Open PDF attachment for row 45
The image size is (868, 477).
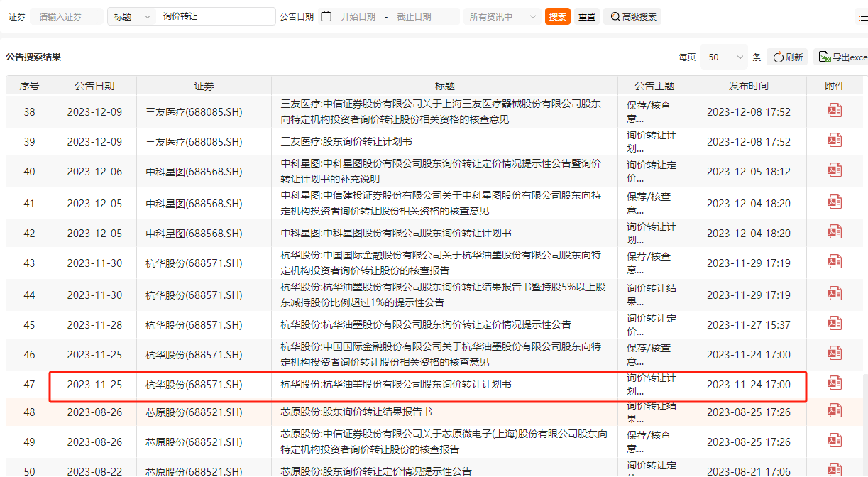[x=835, y=323]
